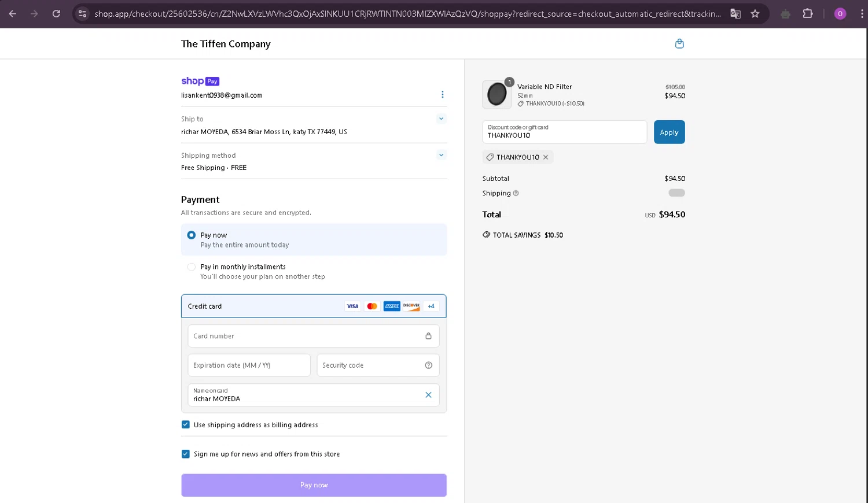Select the Credit card payment header
The height and width of the screenshot is (503, 868).
coord(314,306)
